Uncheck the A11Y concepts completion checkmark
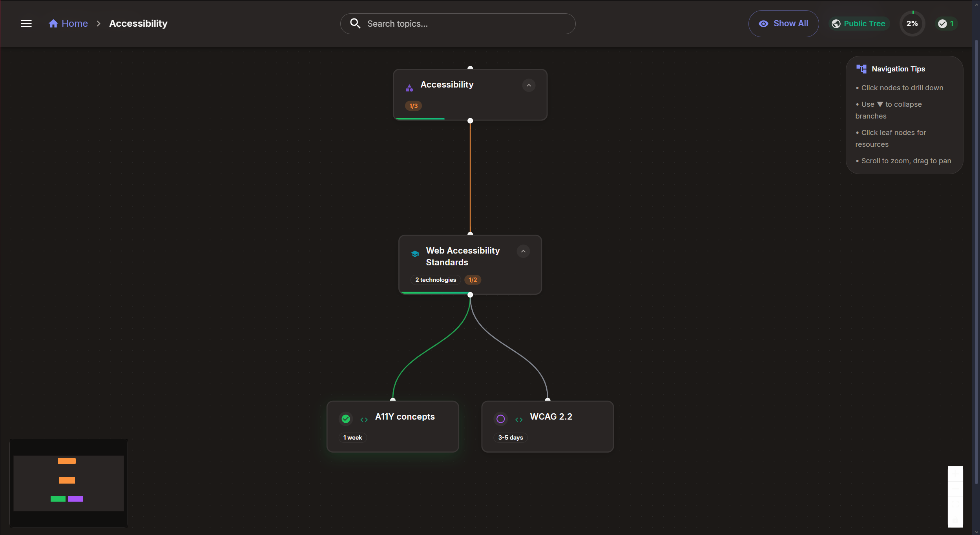Image resolution: width=980 pixels, height=535 pixels. (346, 419)
